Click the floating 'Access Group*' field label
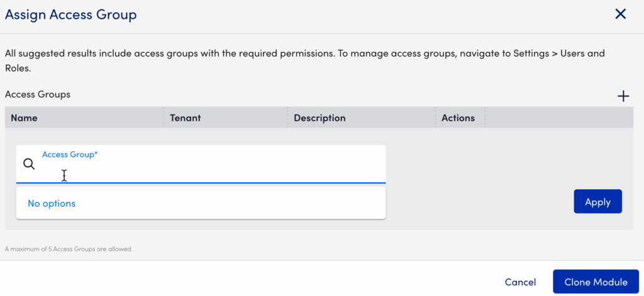Screen dimensions: 644x296 click(70, 155)
